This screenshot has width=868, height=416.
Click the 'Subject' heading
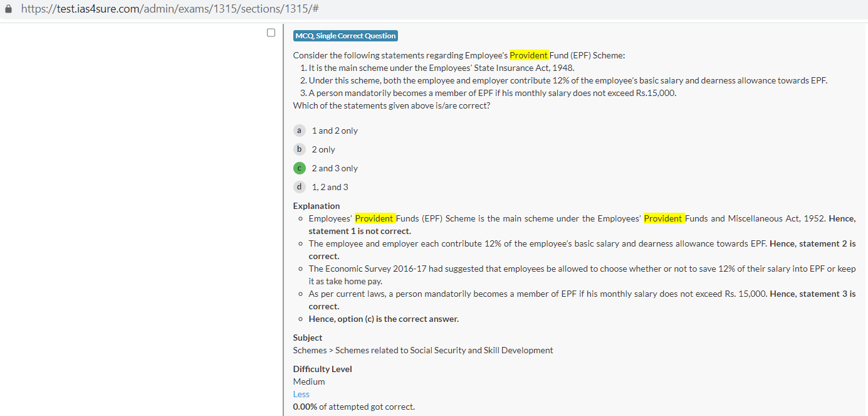tap(308, 338)
